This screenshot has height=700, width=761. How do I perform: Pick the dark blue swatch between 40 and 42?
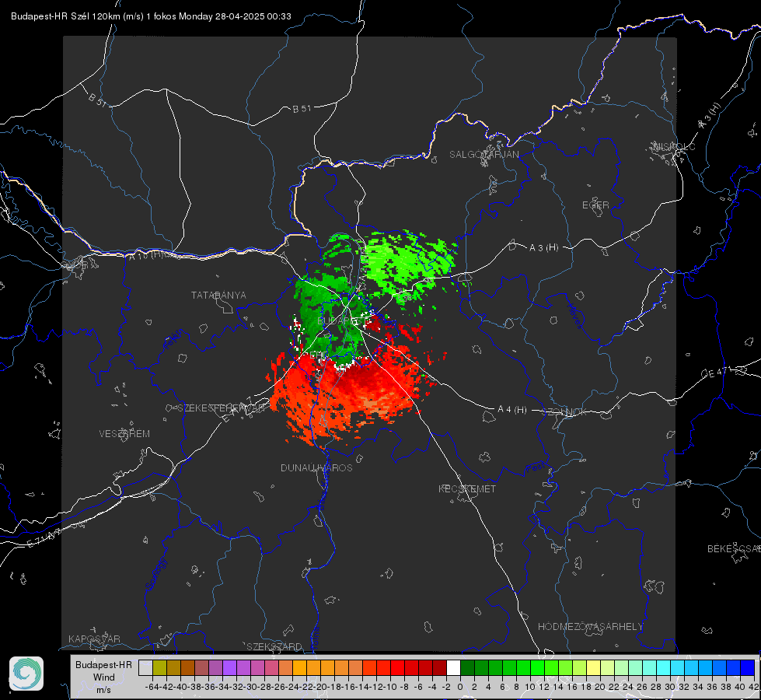tap(748, 667)
